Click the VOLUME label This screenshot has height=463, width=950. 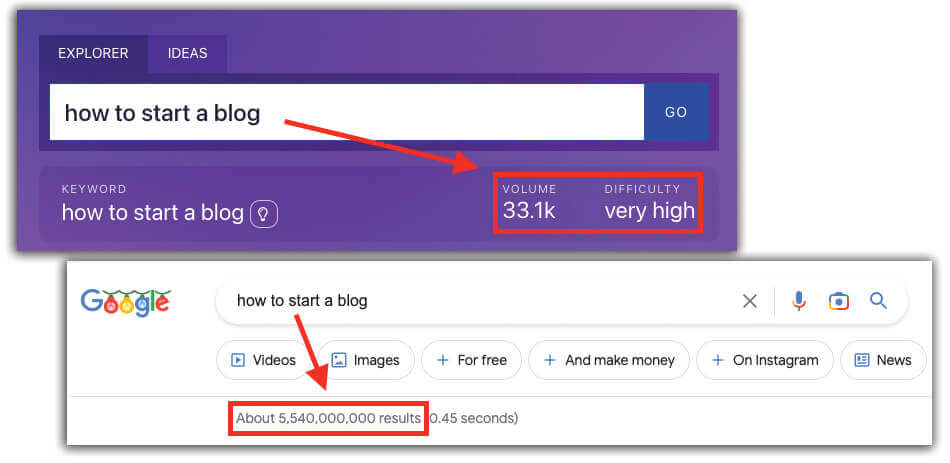click(529, 189)
